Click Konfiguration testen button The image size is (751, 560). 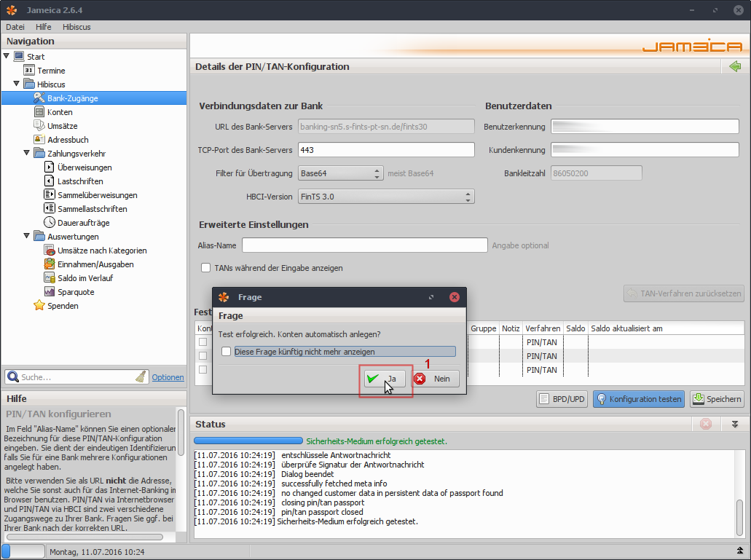[x=640, y=399]
